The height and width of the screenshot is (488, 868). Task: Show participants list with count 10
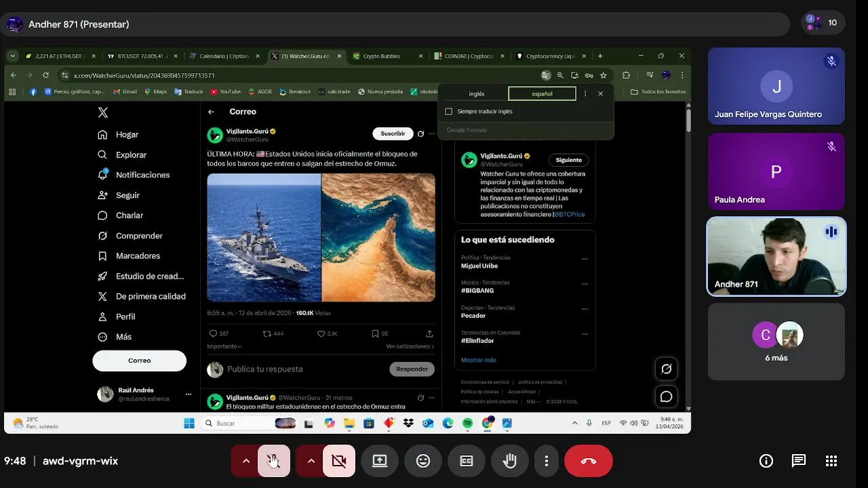click(823, 23)
